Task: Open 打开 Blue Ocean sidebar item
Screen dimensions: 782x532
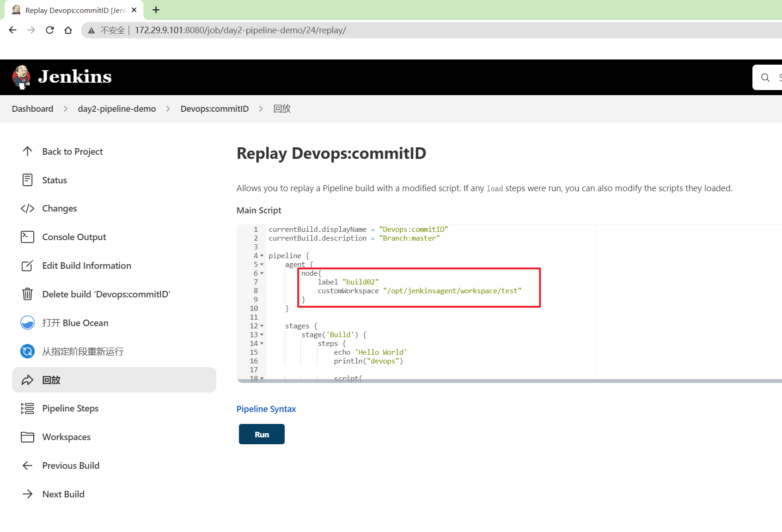Action: (x=114, y=323)
